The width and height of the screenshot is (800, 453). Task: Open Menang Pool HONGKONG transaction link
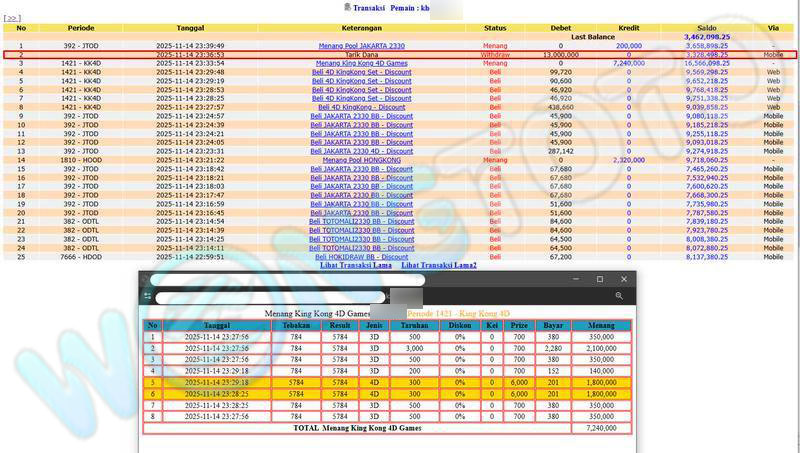coord(361,160)
